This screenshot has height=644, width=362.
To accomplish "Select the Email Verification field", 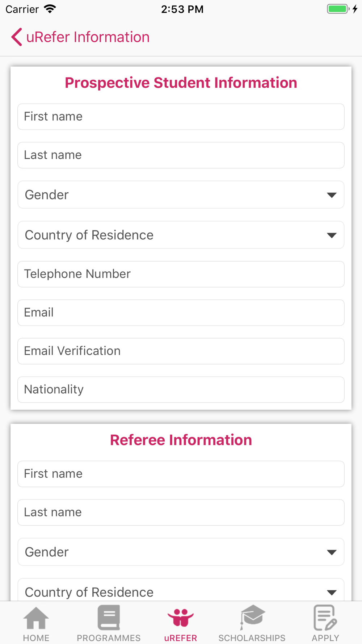I will coord(181,351).
